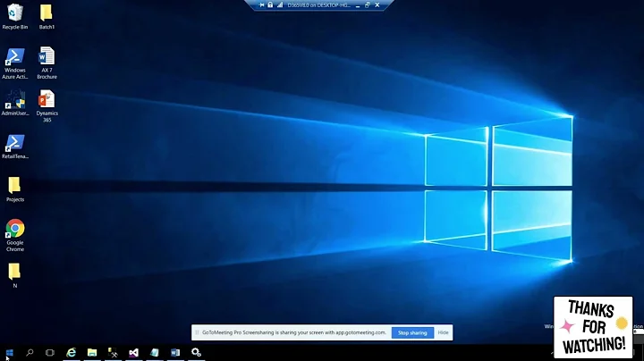Select the AdminUser shortcut icon

pyautogui.click(x=15, y=104)
